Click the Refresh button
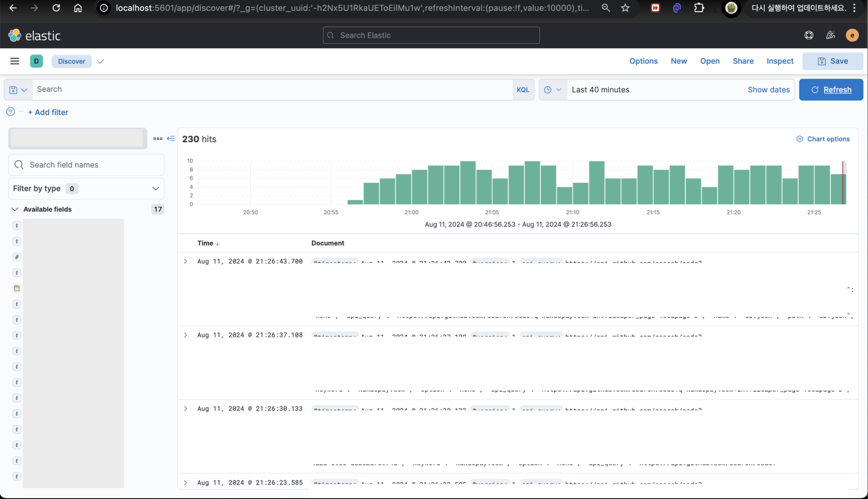The width and height of the screenshot is (868, 499). [831, 90]
